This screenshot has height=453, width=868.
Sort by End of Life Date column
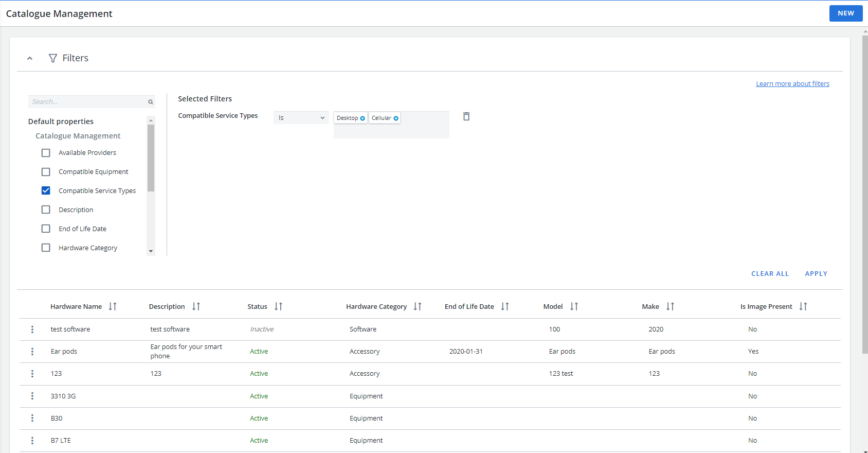coord(505,306)
